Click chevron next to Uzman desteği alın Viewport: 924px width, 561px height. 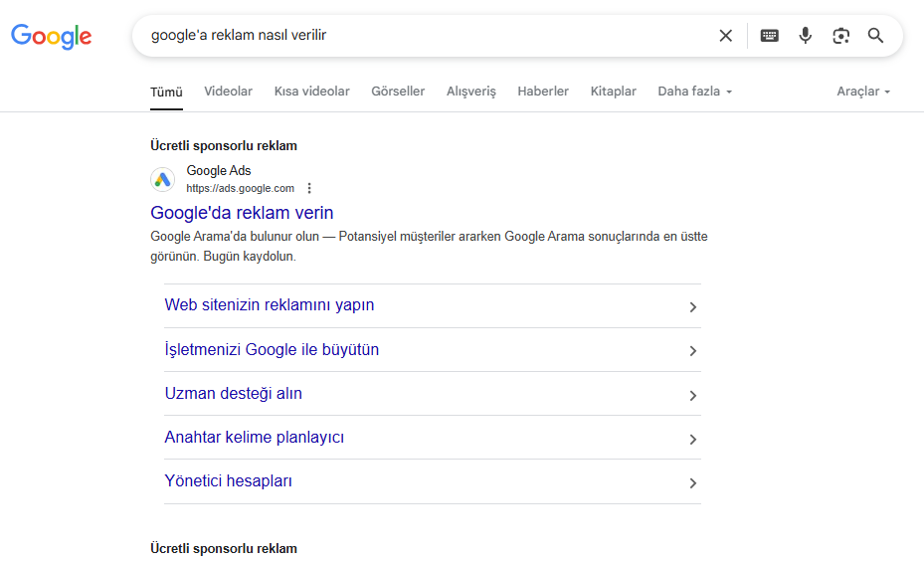click(x=693, y=396)
